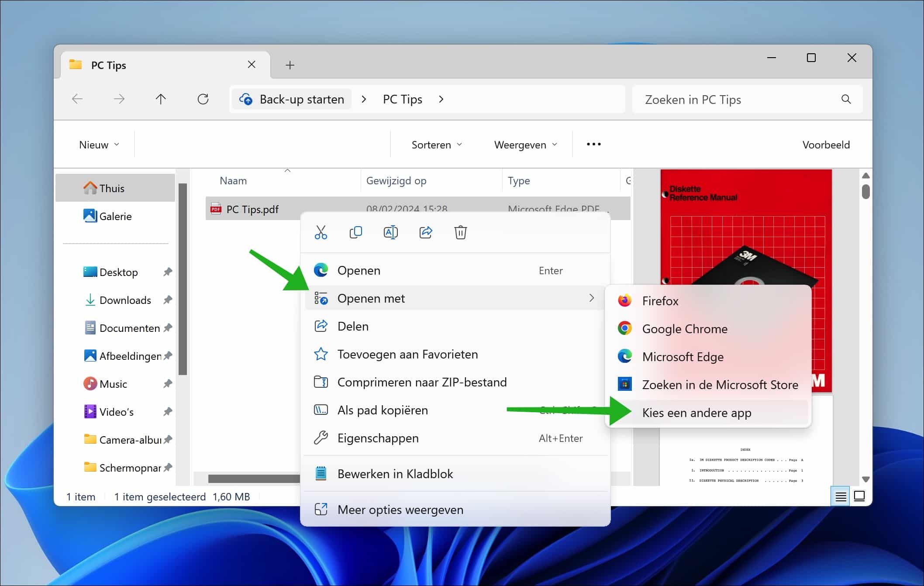Image resolution: width=924 pixels, height=586 pixels.
Task: Share the PDF with the share icon
Action: tap(426, 232)
